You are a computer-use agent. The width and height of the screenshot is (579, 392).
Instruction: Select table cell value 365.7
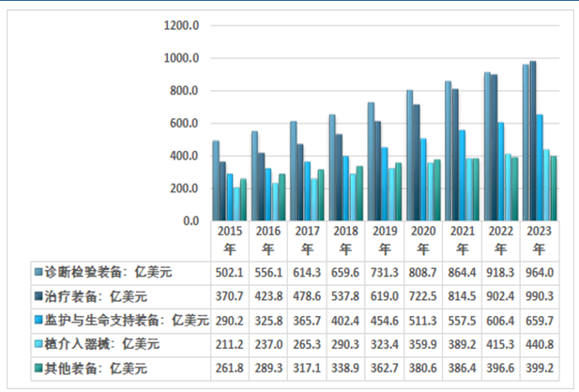point(307,321)
